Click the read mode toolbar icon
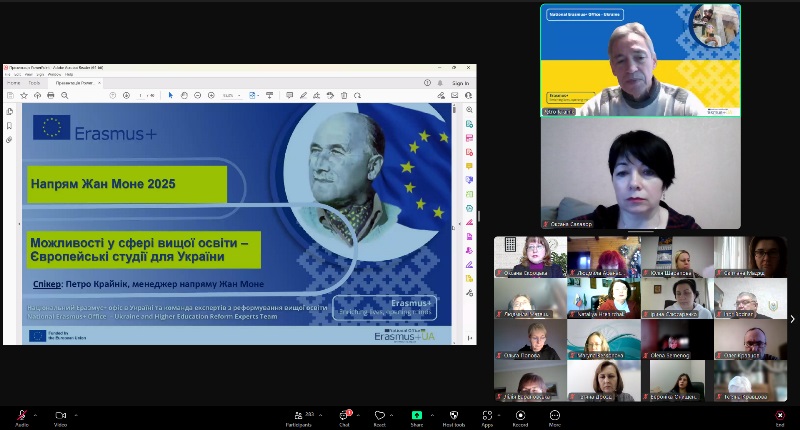The image size is (800, 430). pyautogui.click(x=269, y=95)
